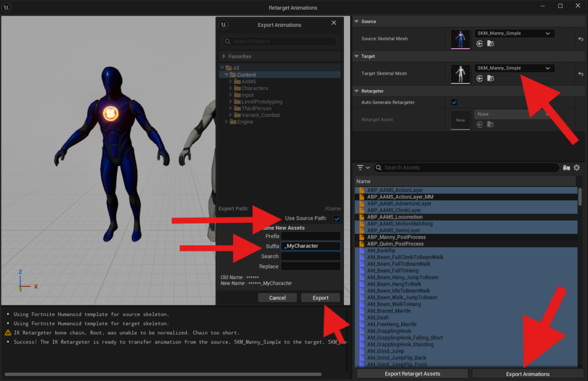588x381 pixels.
Task: Expand the Characters folder in tree
Action: [x=231, y=88]
